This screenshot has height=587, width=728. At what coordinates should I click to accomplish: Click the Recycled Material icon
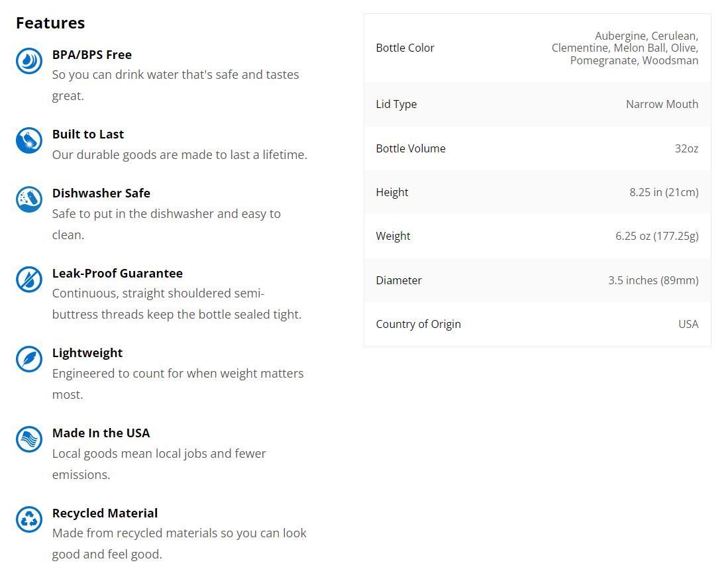point(29,519)
